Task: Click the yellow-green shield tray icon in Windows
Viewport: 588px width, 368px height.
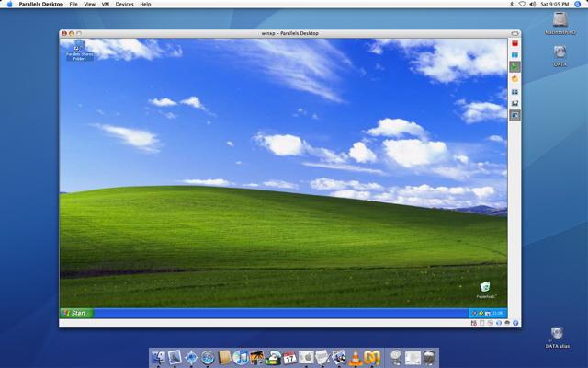Action: (481, 313)
